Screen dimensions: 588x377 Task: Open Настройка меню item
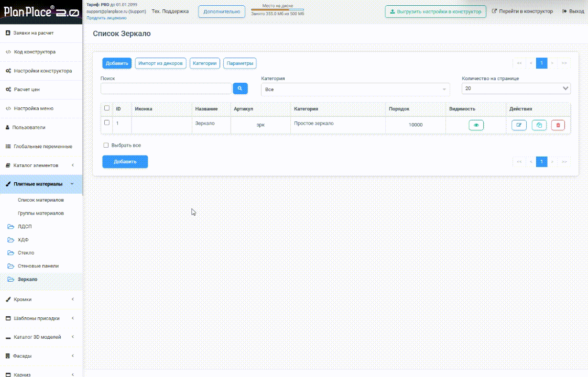click(41, 108)
